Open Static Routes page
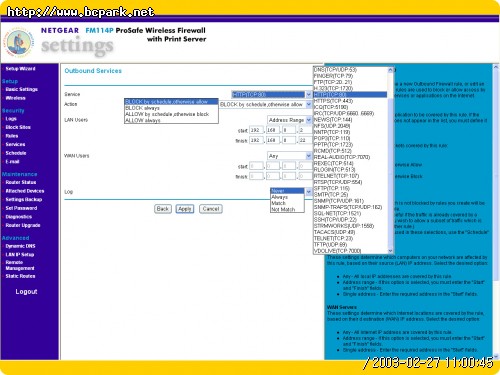This screenshot has height=375, width=500. tap(20, 276)
